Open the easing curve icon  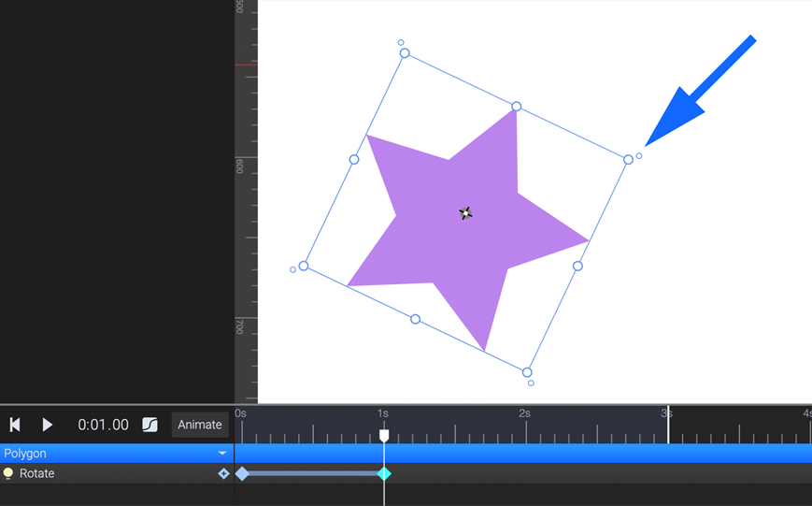point(150,425)
